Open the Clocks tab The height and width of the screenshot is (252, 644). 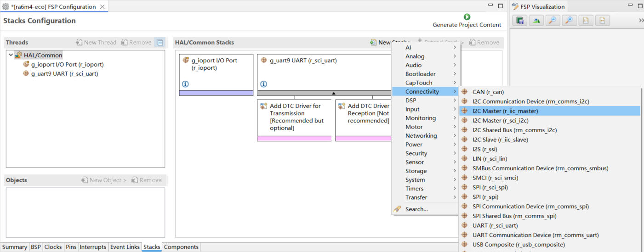pos(53,247)
